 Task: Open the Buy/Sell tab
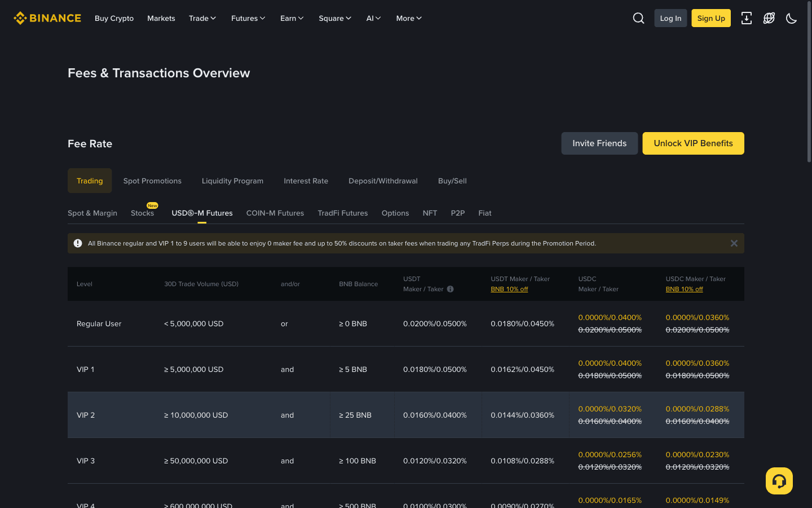tap(452, 181)
